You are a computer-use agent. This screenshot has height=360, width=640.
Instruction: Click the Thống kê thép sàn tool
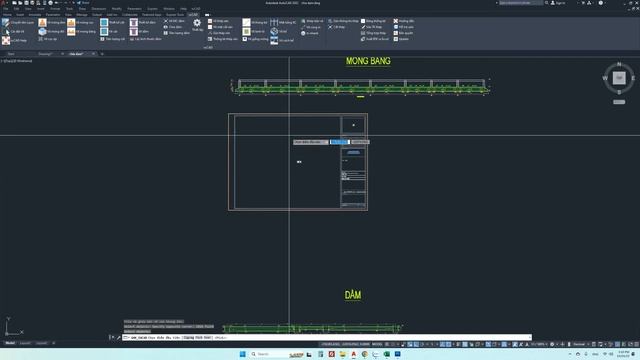[222, 39]
